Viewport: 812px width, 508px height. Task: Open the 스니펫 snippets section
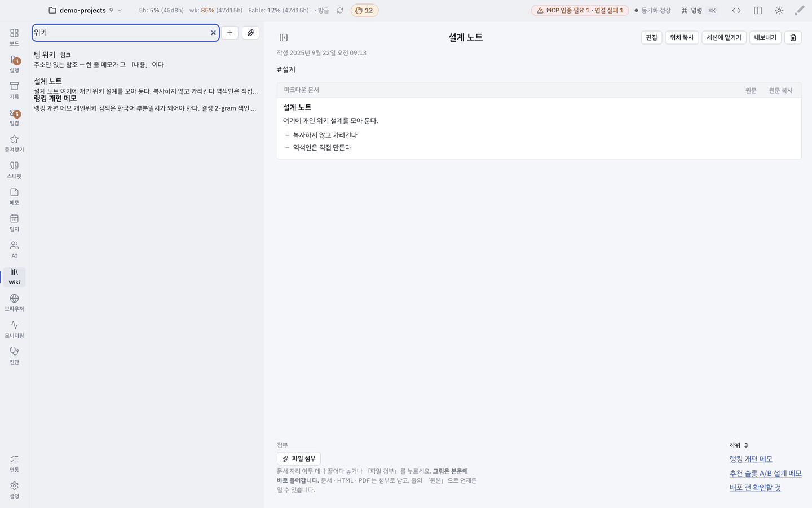(14, 170)
